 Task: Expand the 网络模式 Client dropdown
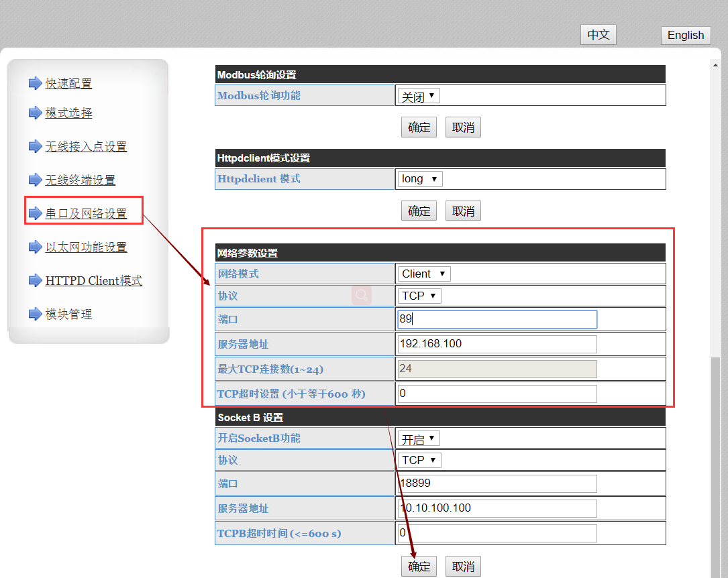click(x=424, y=274)
